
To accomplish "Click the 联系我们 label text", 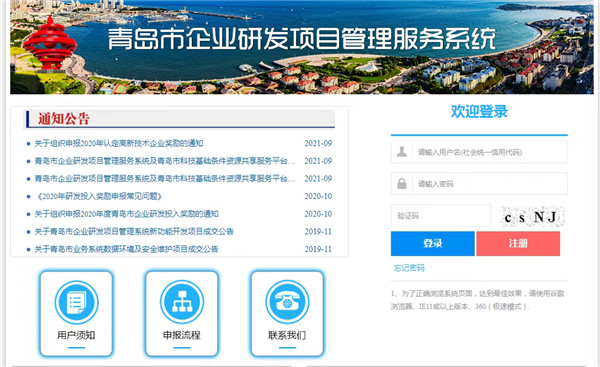I will pyautogui.click(x=287, y=335).
